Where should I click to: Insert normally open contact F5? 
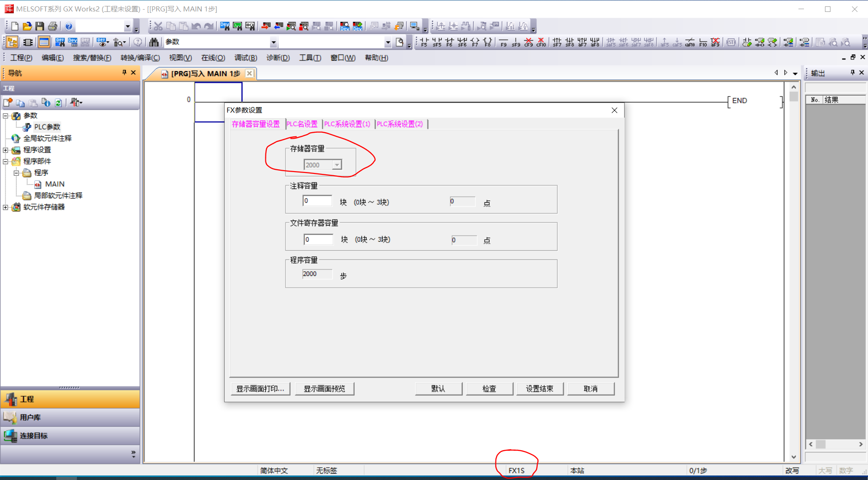click(424, 42)
